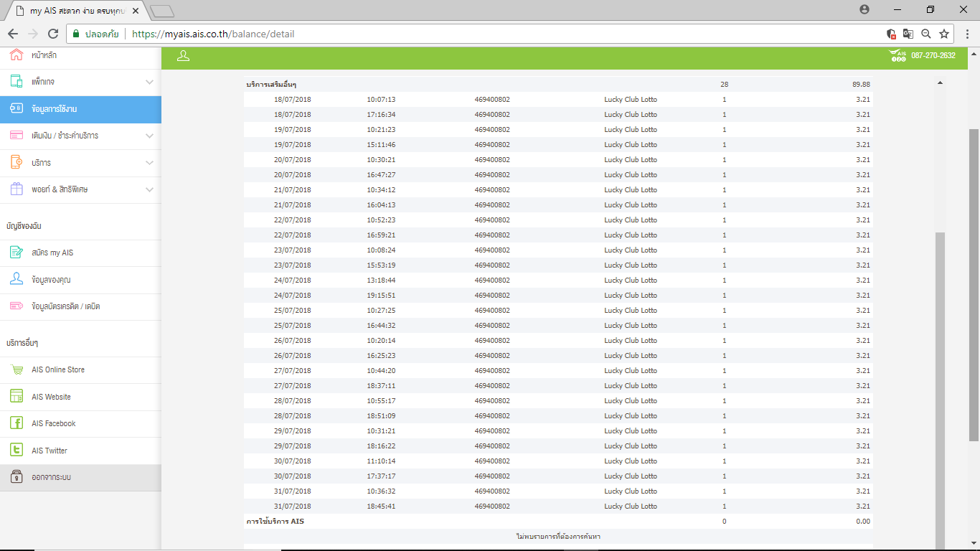Viewport: 980px width, 551px height.
Task: Bookmark this page with the star icon
Action: 944,34
